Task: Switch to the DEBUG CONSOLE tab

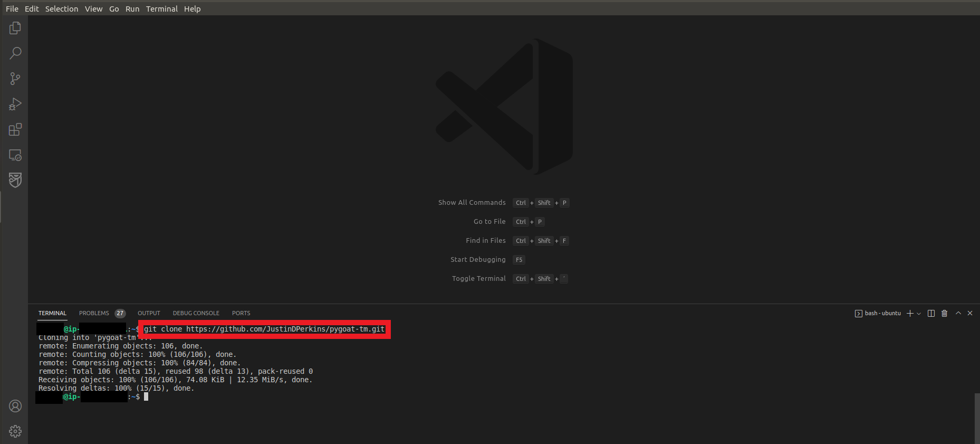Action: click(x=196, y=314)
